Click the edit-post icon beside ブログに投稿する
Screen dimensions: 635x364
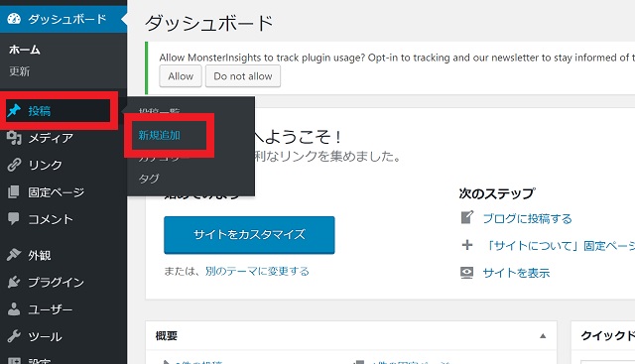[x=467, y=217]
